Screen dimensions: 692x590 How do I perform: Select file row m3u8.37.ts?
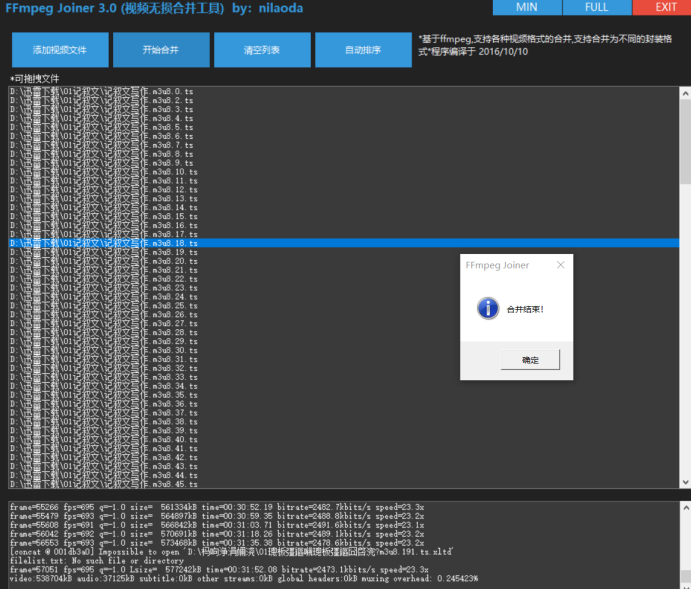pos(344,413)
